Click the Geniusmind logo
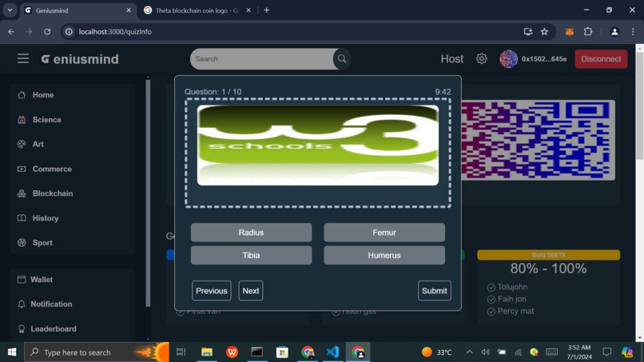The image size is (644, 362). (80, 59)
